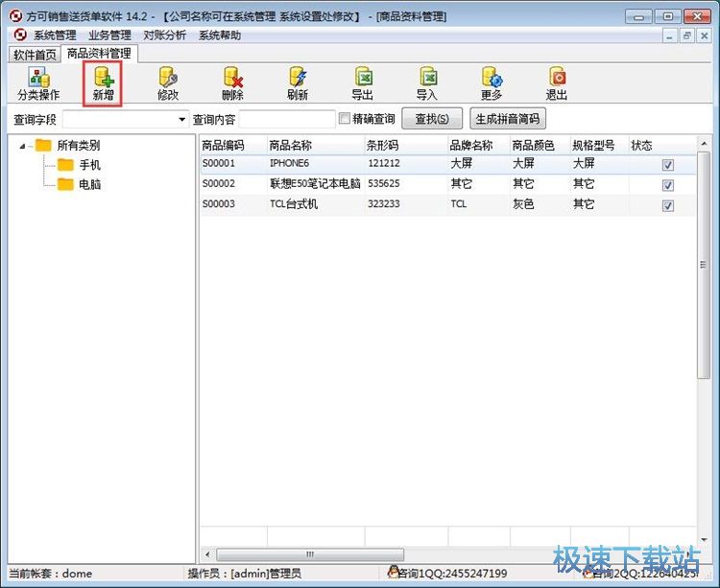Image resolution: width=720 pixels, height=588 pixels.
Task: Click the 导入 import from Excel icon
Action: click(427, 83)
